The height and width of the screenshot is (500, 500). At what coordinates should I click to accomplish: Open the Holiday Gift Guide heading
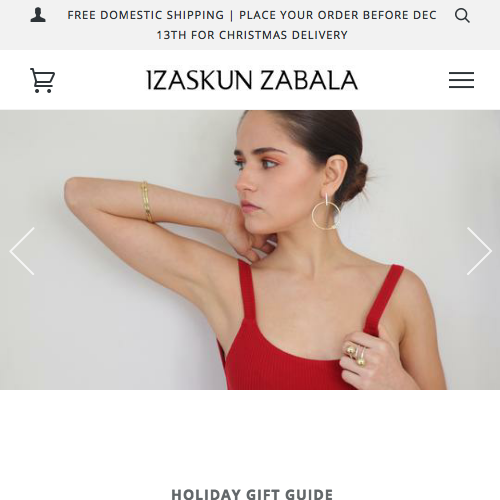(x=252, y=494)
